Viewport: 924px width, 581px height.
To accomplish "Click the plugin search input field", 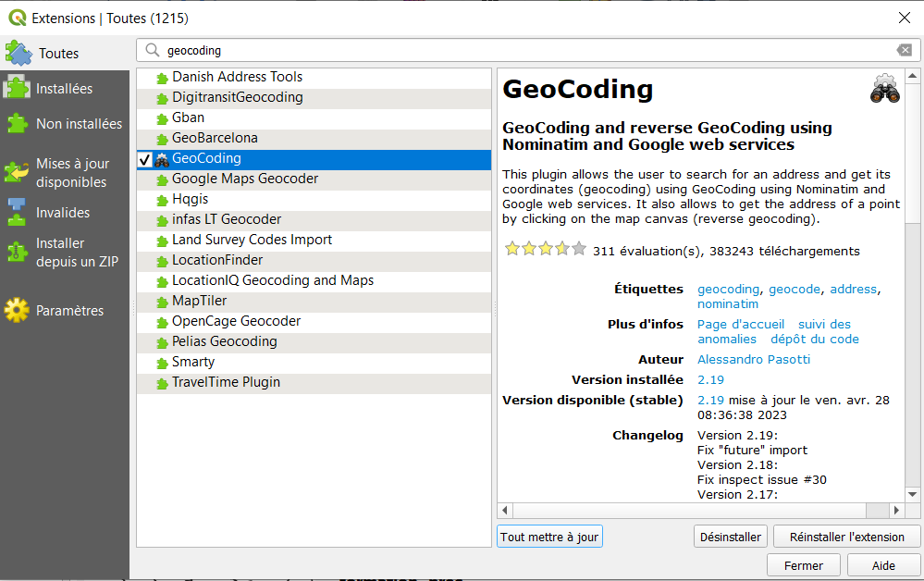I will pyautogui.click(x=528, y=50).
